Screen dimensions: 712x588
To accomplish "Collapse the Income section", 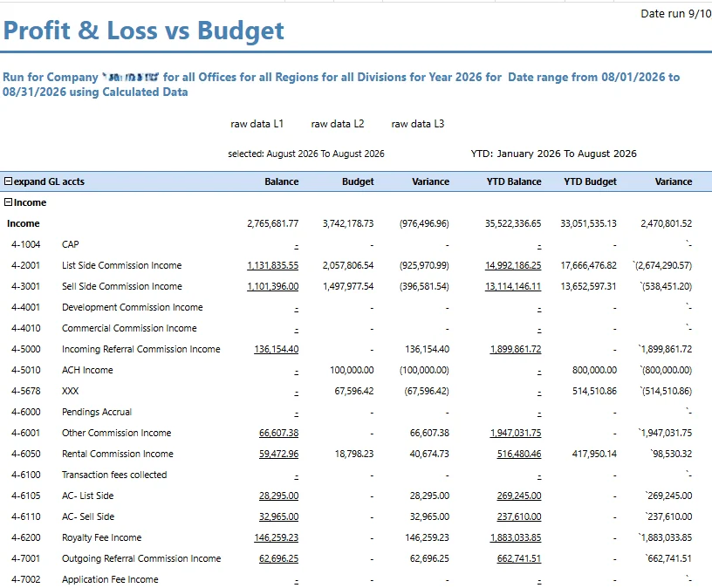I will pos(8,202).
